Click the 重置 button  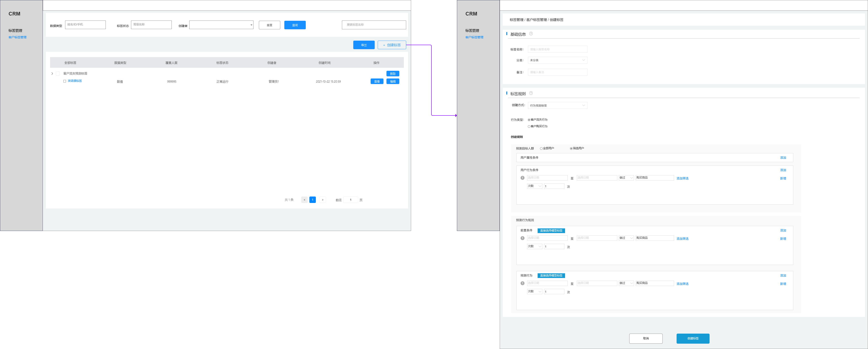pyautogui.click(x=270, y=25)
